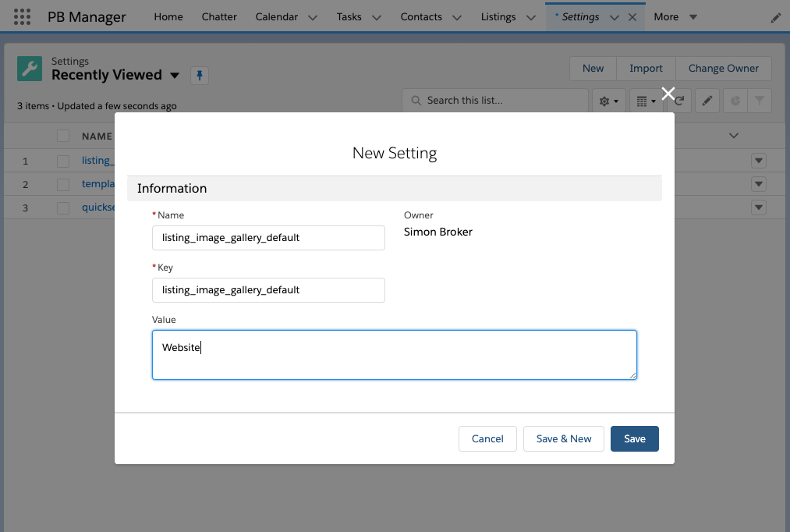The width and height of the screenshot is (790, 532).
Task: Open the Chatter tab
Action: [x=219, y=17]
